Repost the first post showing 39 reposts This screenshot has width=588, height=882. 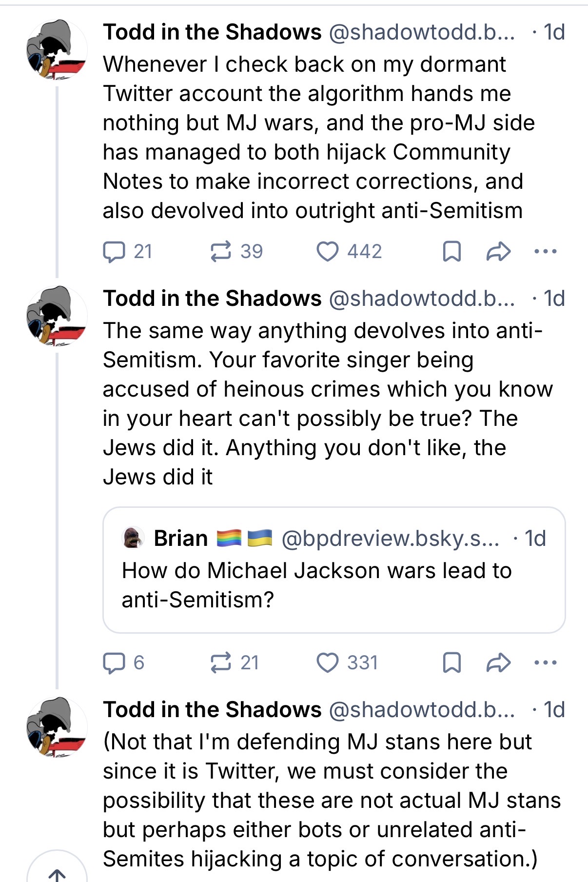(x=236, y=252)
